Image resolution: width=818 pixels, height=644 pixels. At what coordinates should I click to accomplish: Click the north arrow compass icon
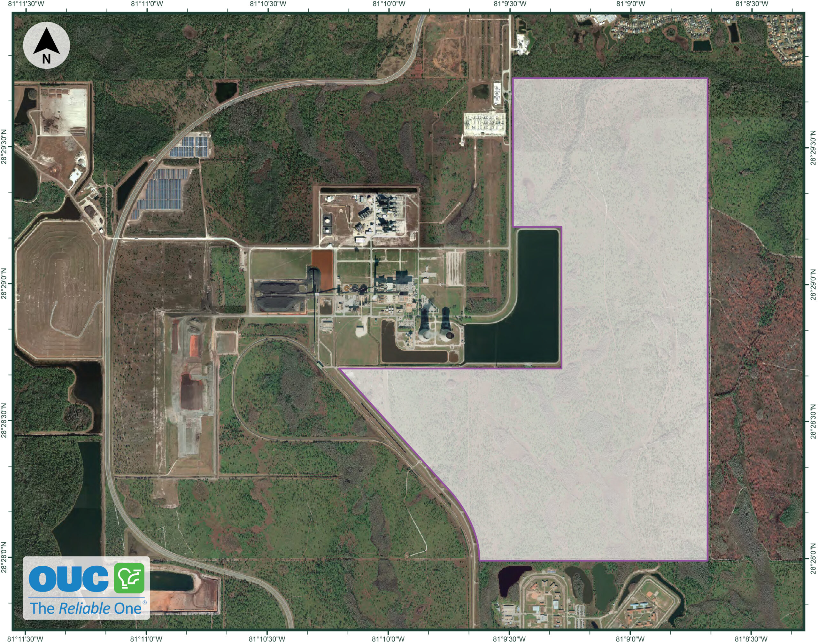pos(46,45)
